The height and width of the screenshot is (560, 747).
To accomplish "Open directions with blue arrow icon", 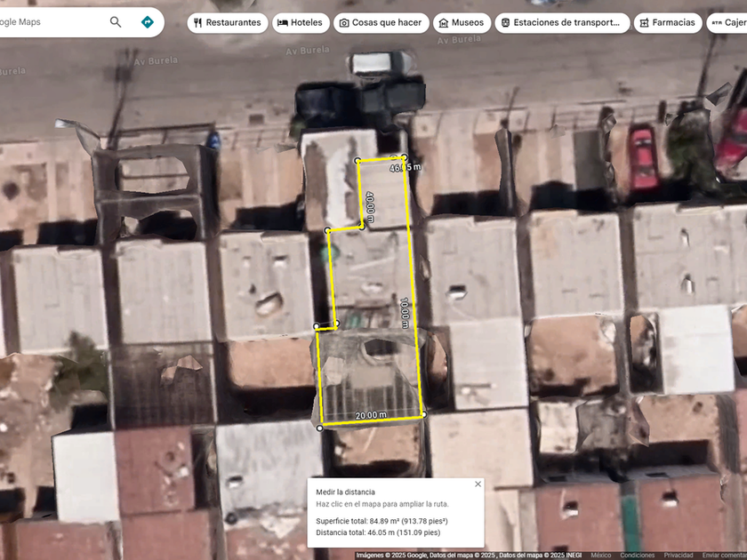I will 148,22.
